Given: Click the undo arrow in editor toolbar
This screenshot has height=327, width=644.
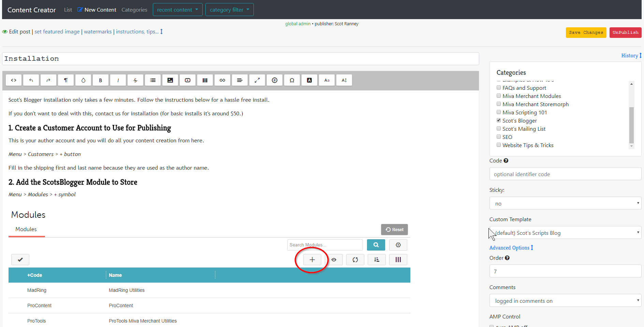Looking at the screenshot, I should point(31,80).
